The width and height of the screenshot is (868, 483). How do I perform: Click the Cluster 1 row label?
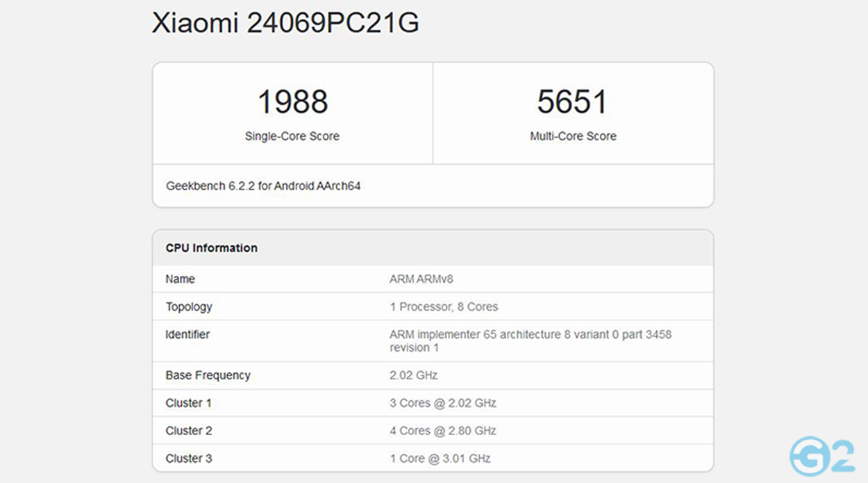click(x=189, y=403)
